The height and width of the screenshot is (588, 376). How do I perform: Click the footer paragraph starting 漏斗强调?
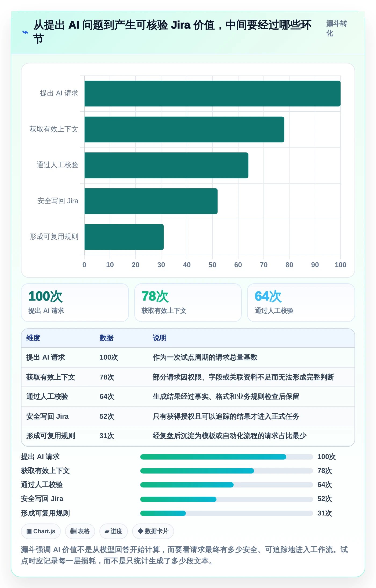click(x=185, y=555)
